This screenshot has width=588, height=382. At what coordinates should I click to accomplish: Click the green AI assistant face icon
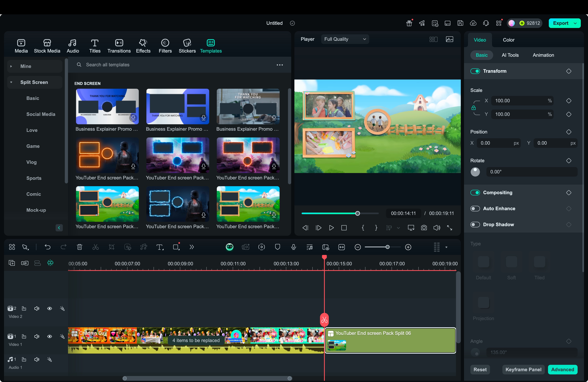click(x=230, y=247)
